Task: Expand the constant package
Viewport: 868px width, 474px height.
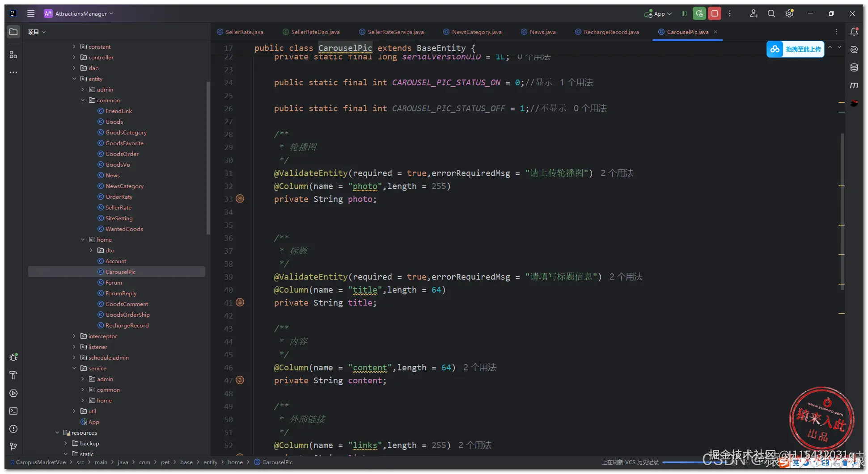Action: pyautogui.click(x=74, y=46)
